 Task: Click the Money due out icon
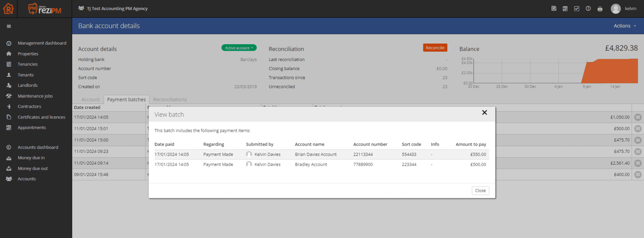pos(9,168)
